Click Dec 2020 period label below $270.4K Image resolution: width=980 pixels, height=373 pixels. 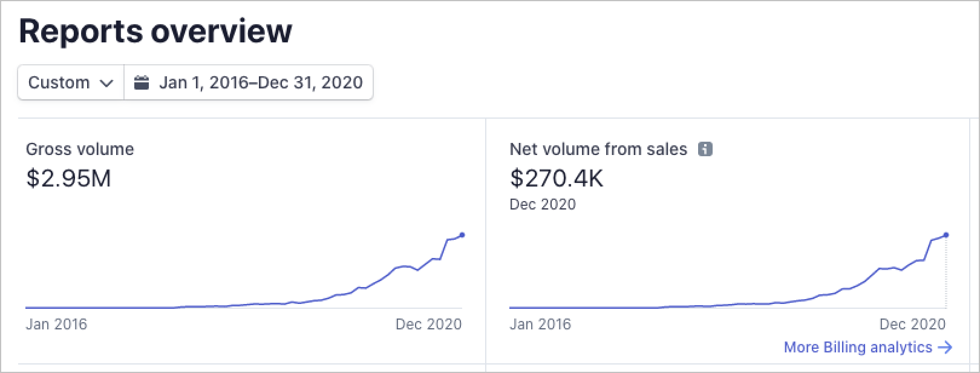543,205
